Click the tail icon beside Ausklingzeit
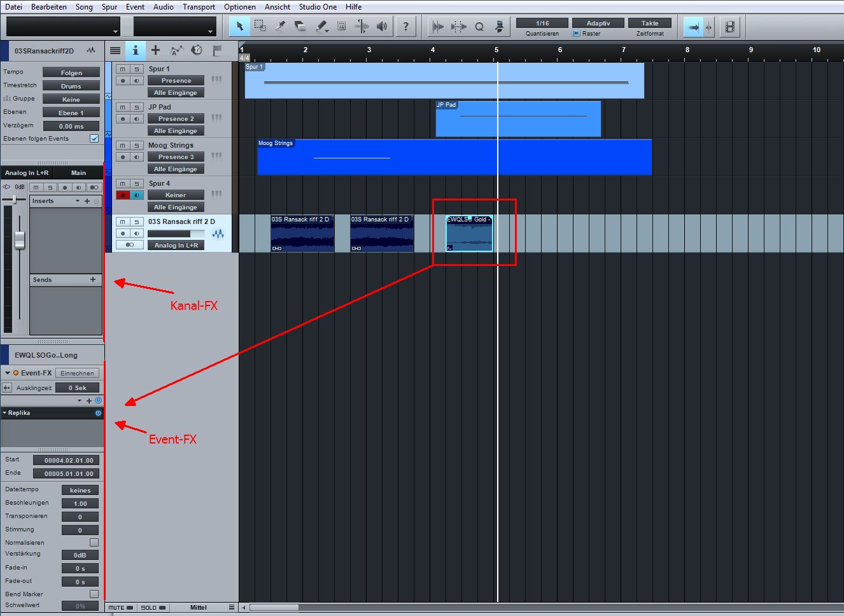This screenshot has width=844, height=616. click(7, 388)
